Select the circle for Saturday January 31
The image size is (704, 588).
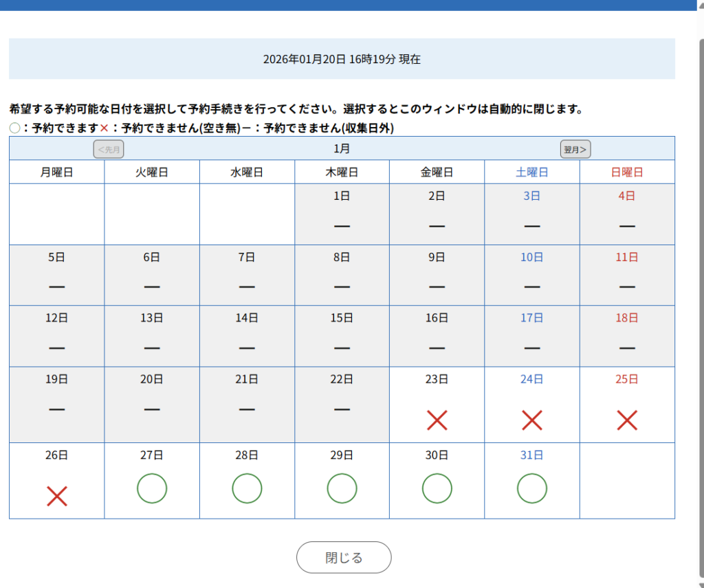pos(531,488)
